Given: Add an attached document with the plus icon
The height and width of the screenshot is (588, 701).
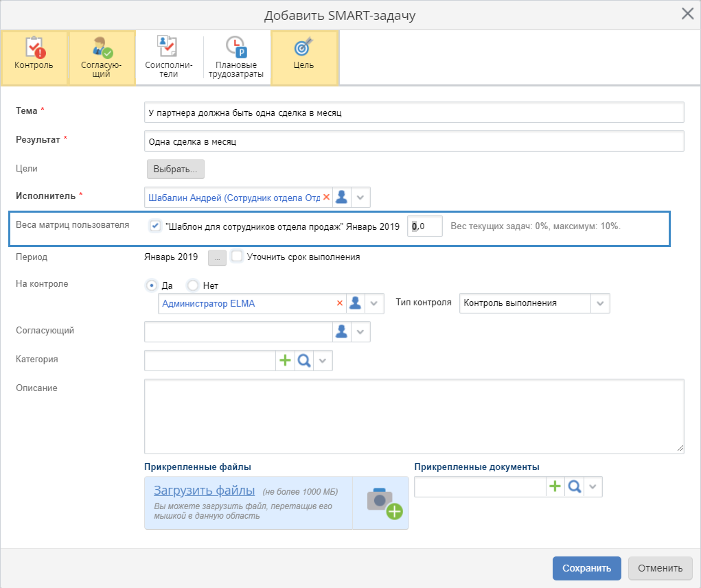Looking at the screenshot, I should [555, 486].
